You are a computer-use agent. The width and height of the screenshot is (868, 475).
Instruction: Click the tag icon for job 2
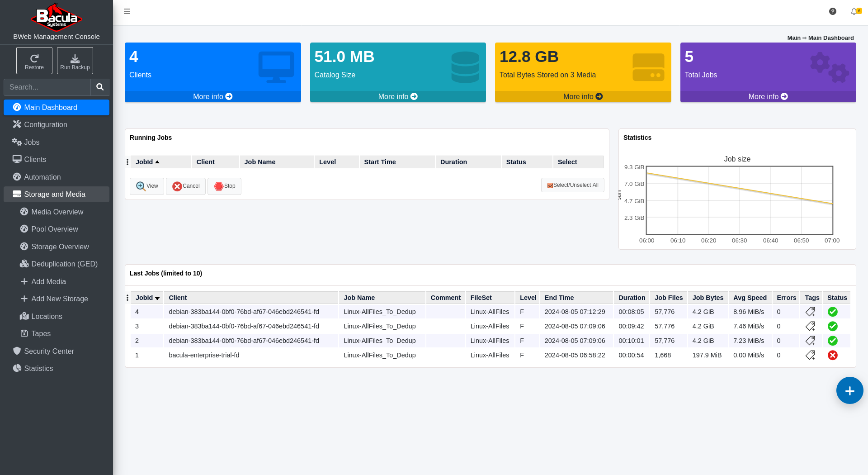point(811,341)
